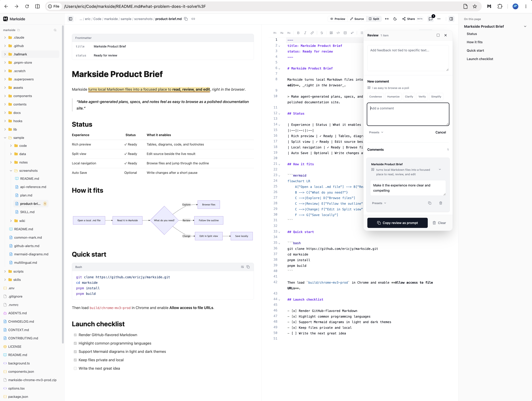Apply superscript formatting
532x401 pixels.
352,33
